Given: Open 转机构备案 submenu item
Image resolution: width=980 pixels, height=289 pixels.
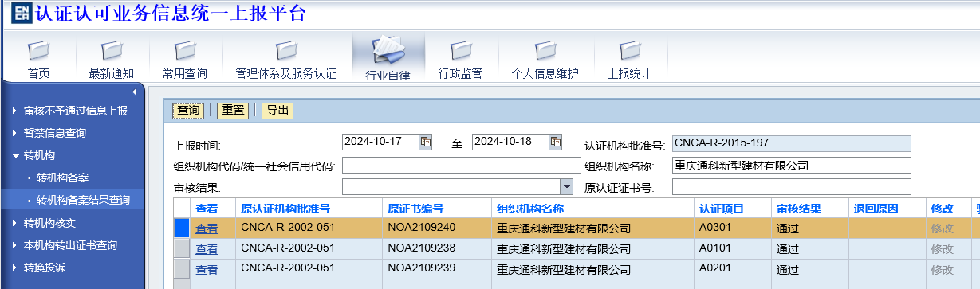Looking at the screenshot, I should point(62,178).
